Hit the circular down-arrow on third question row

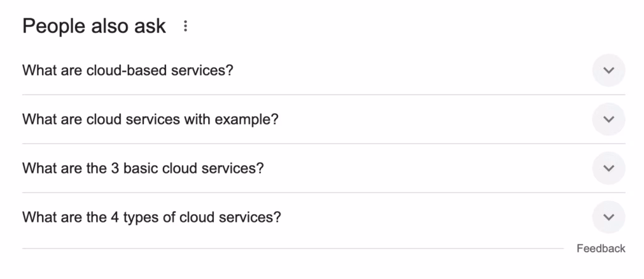(x=608, y=168)
